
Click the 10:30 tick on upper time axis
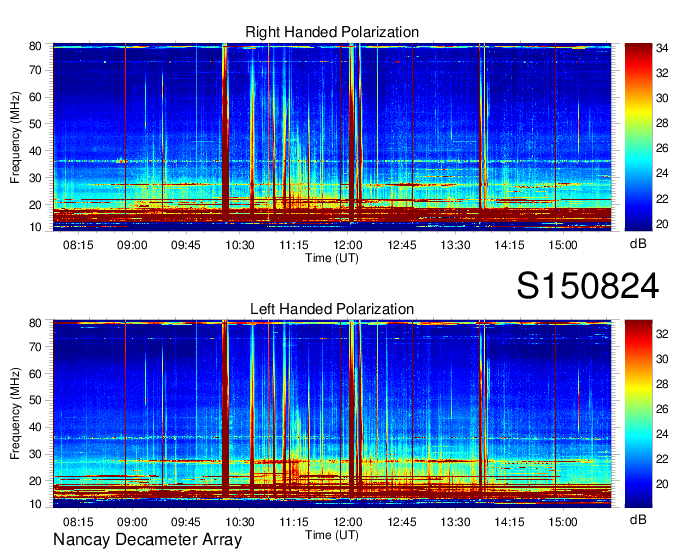240,245
